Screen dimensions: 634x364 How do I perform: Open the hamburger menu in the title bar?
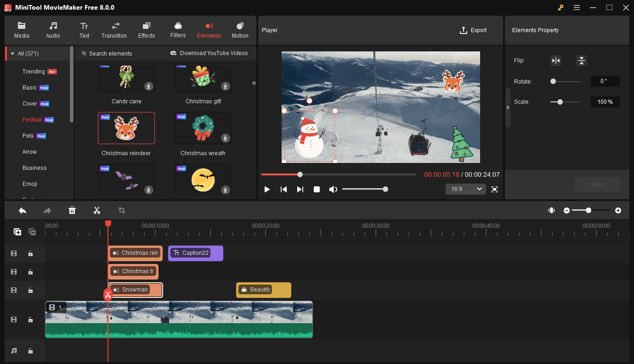(x=577, y=7)
